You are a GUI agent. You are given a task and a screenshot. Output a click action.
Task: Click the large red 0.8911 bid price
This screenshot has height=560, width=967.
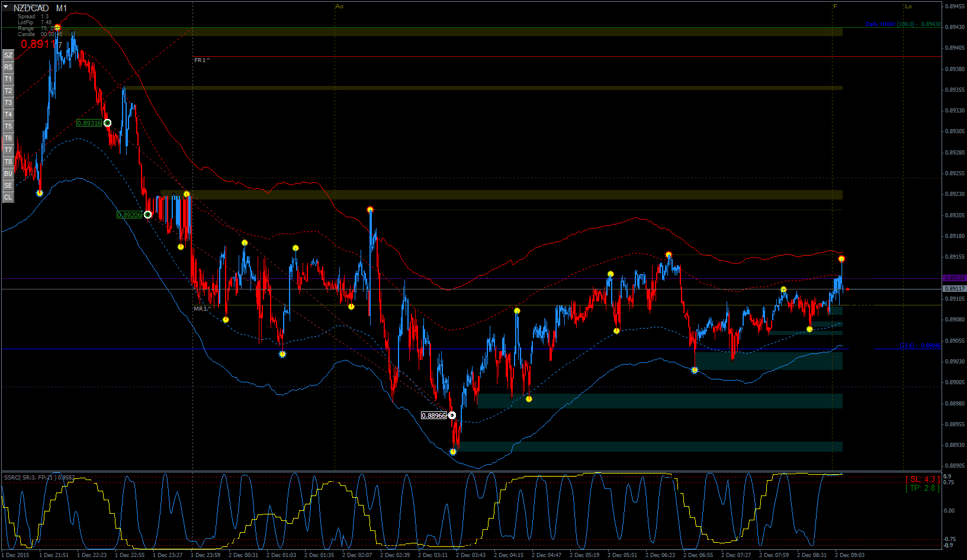(x=38, y=44)
